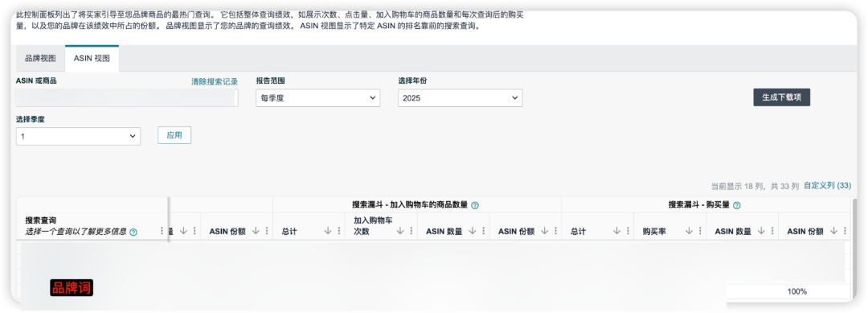Focus the ASIN 或商品 search field
868x313 pixels.
pyautogui.click(x=127, y=98)
